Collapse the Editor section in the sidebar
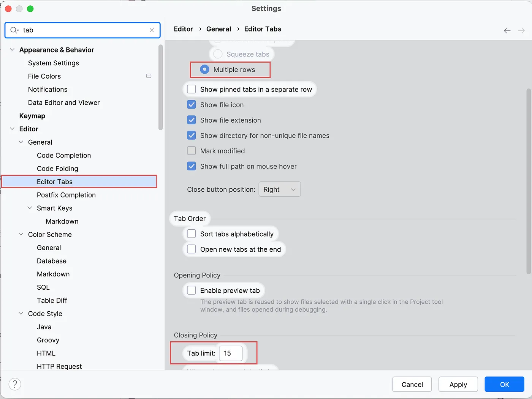 point(12,129)
